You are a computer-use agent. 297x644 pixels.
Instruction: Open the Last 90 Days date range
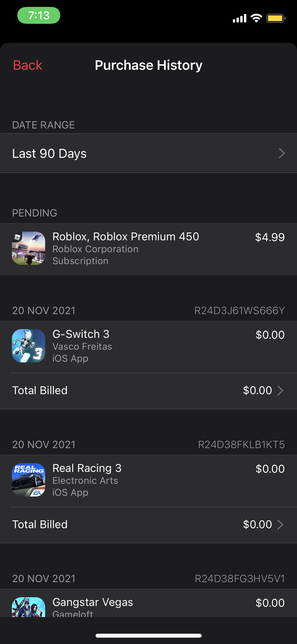(x=148, y=153)
